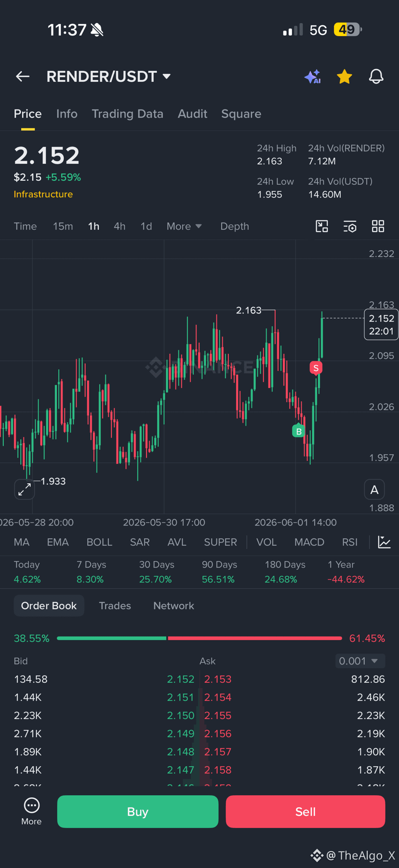Tap the red Sell button
Image resolution: width=399 pixels, height=868 pixels.
tap(306, 812)
